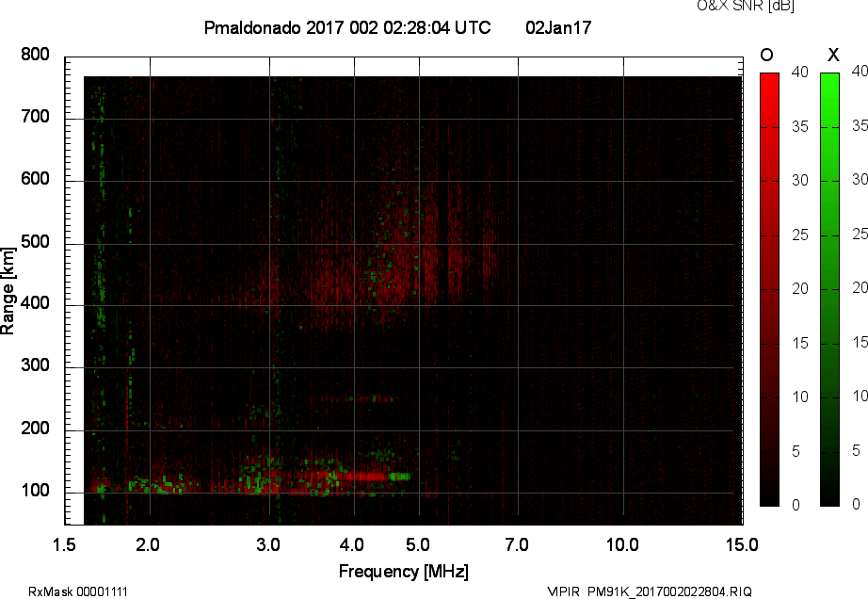Viewport: 868px width, 599px height.
Task: Click the 'PM91K_2017002022804.RIQ' file name text
Action: click(670, 591)
